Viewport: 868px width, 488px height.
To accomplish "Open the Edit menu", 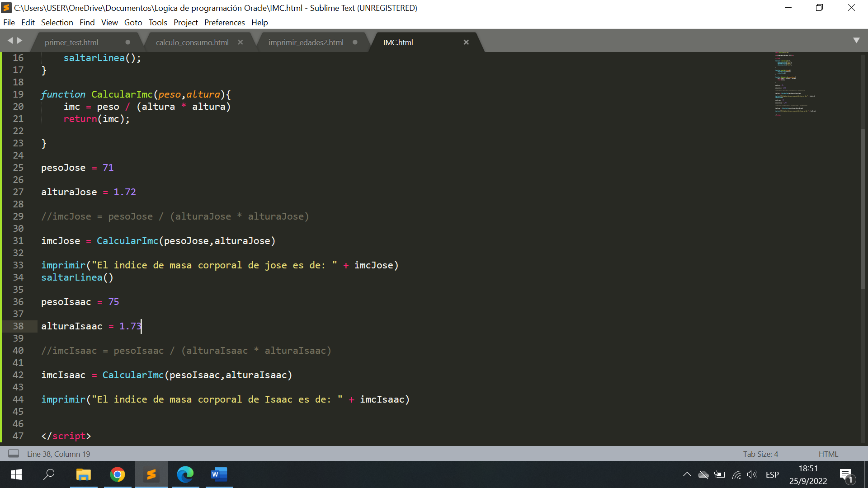I will point(28,23).
